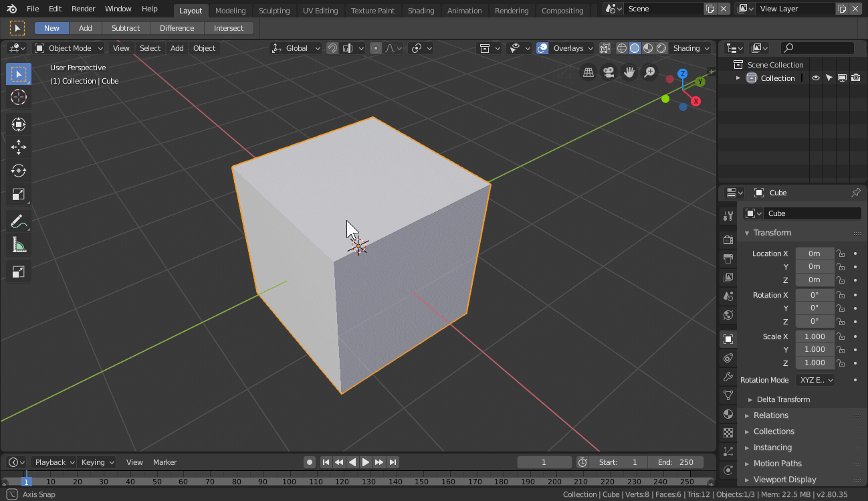Open the Object Mode dropdown
This screenshot has width=868, height=501.
(70, 48)
